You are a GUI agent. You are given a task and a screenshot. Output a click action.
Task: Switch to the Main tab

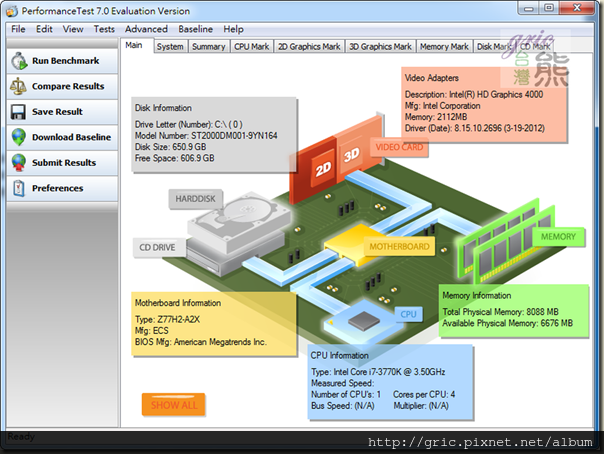(x=137, y=45)
